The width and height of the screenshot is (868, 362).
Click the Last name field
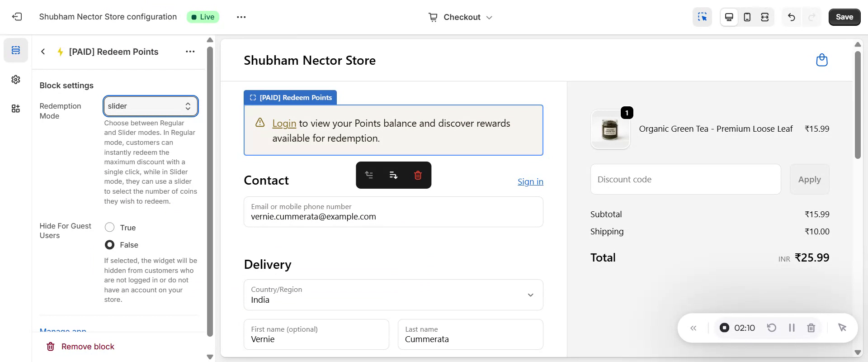470,334
